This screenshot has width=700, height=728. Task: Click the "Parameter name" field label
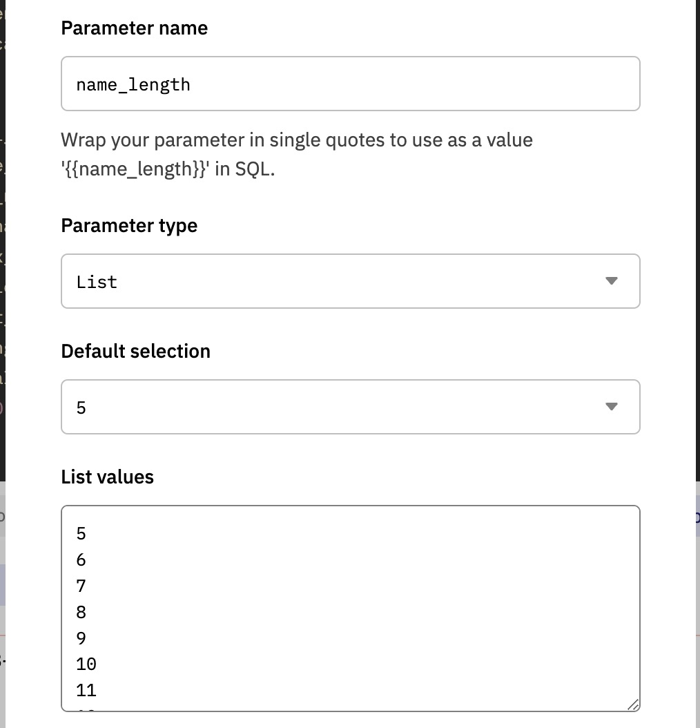point(134,28)
